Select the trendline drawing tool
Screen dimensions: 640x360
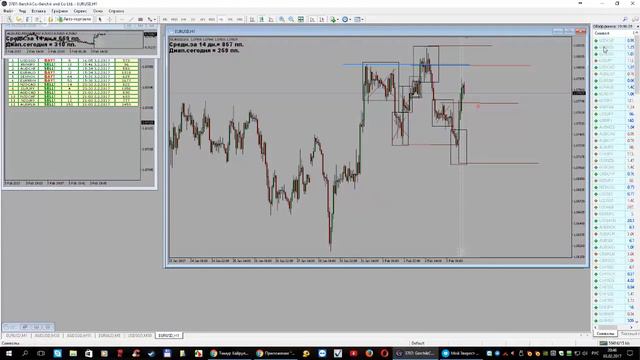click(x=131, y=19)
